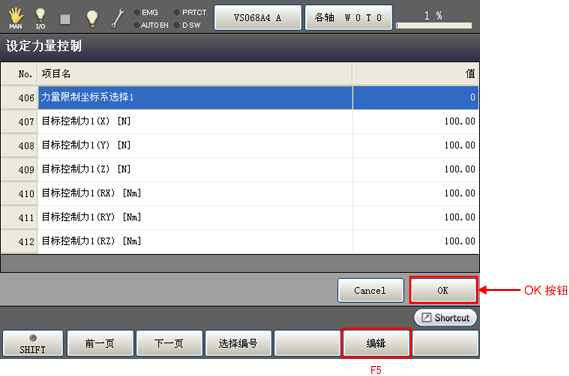Screen dimensions: 569x376
Task: Go to 前一页 previous page
Action: point(101,343)
